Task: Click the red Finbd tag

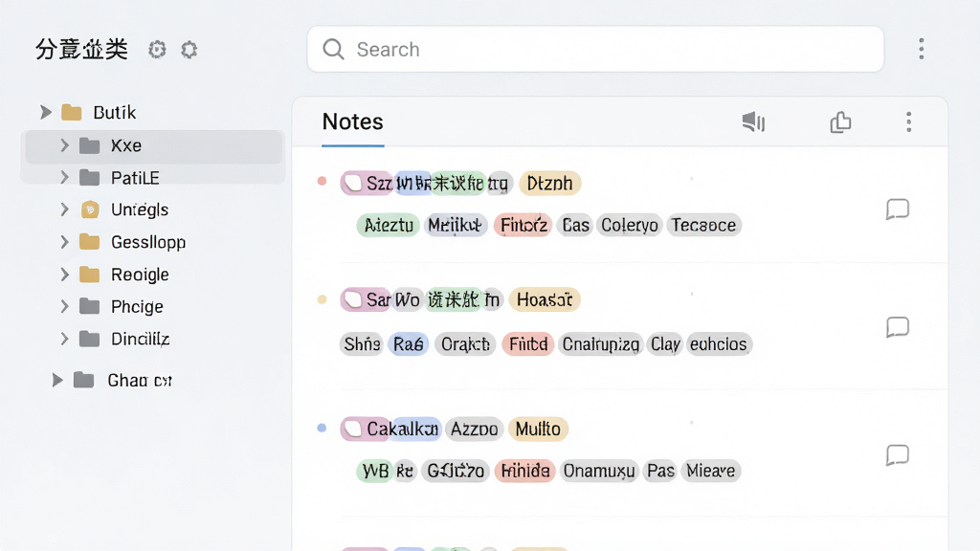Action: [x=528, y=344]
